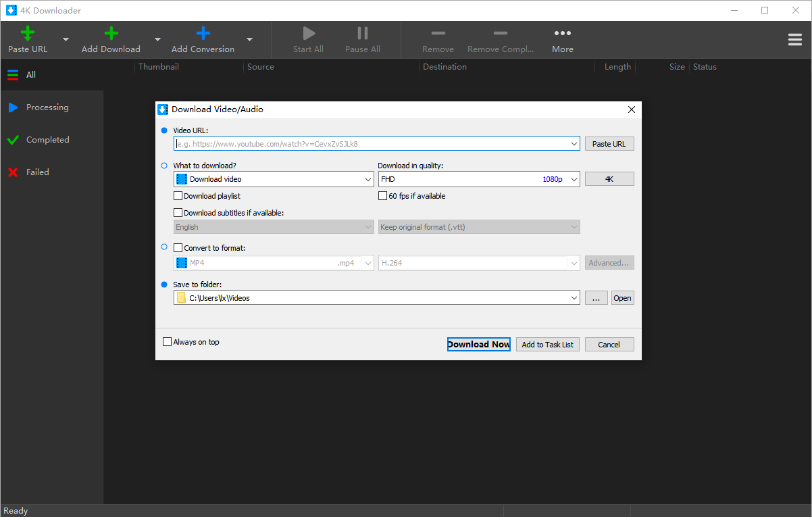
Task: Click the Paste URL toolbar button
Action: tap(28, 39)
